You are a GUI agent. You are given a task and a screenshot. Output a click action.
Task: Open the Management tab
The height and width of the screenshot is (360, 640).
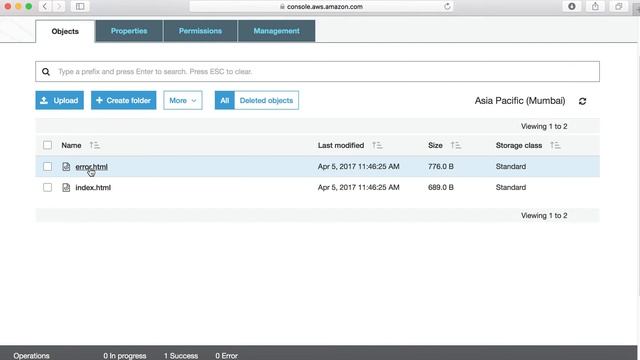[x=276, y=31]
